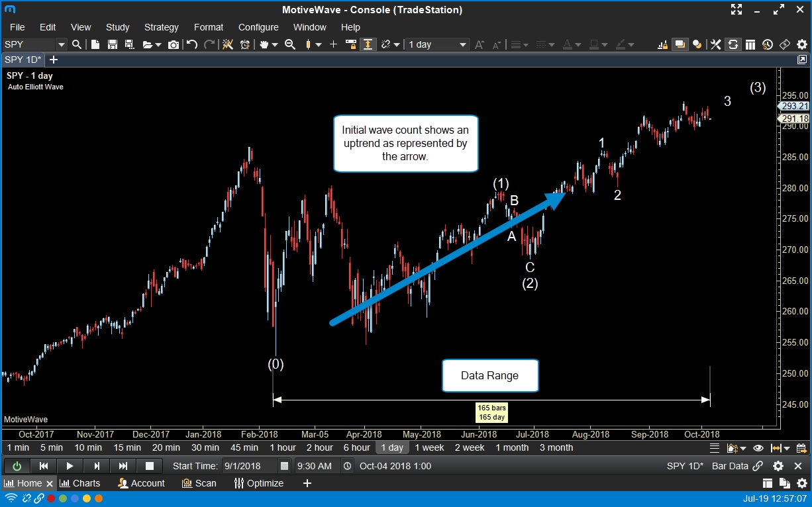
Task: Click the 9:30 AM time field
Action: point(317,466)
